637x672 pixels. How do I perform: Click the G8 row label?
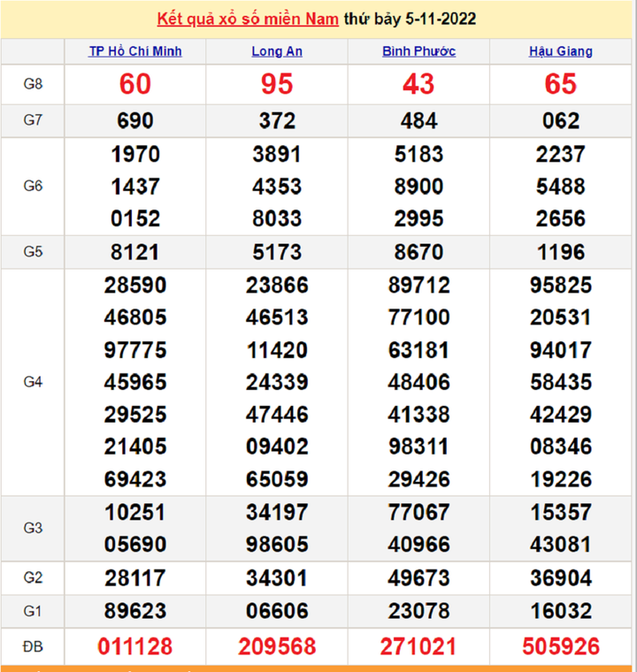click(33, 84)
